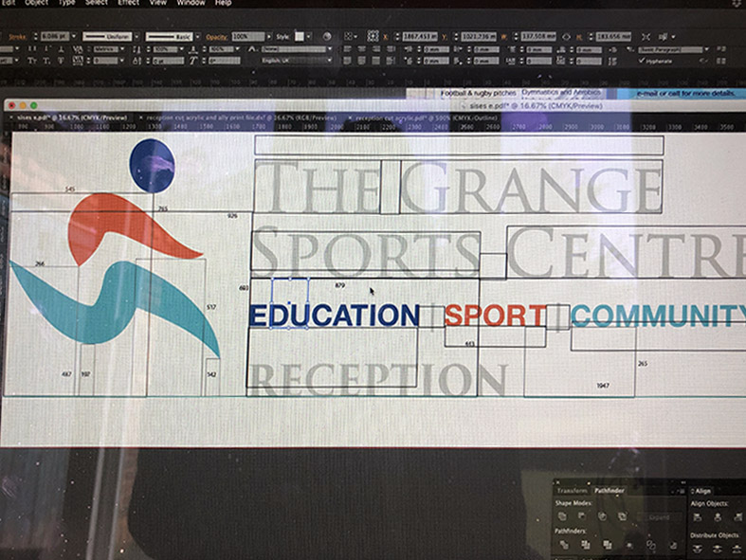Click the Y position input field
This screenshot has width=746, height=560.
click(x=479, y=36)
